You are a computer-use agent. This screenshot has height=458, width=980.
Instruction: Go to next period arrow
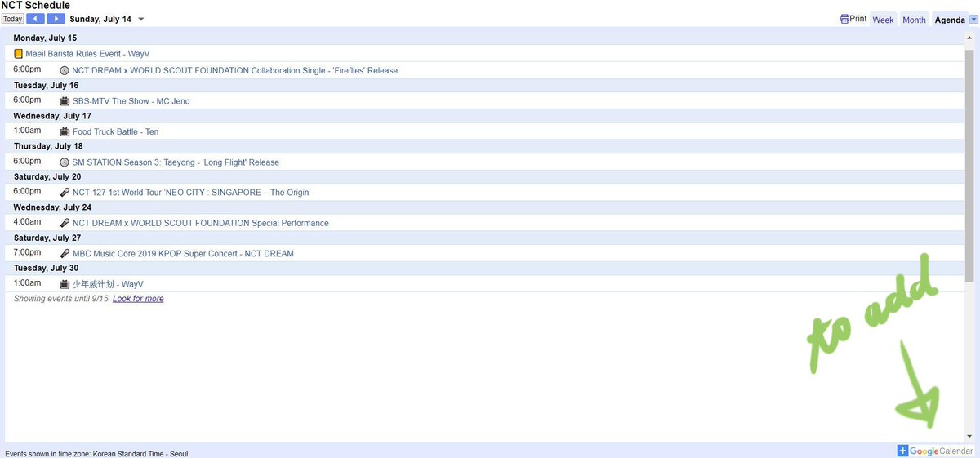(56, 19)
